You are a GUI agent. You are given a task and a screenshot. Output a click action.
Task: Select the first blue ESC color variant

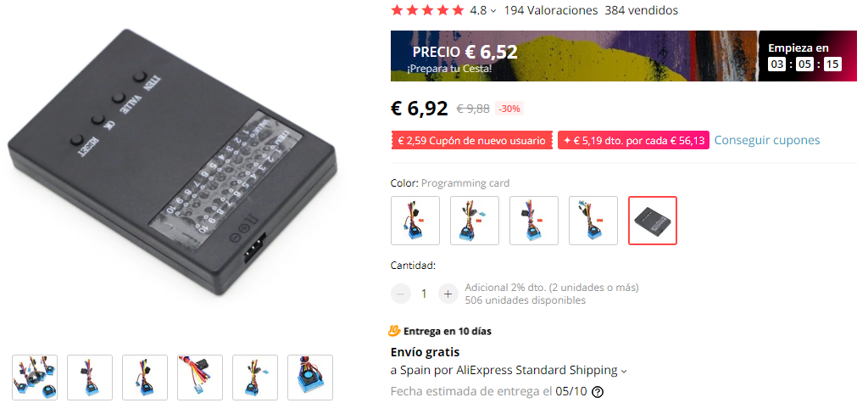tap(415, 220)
